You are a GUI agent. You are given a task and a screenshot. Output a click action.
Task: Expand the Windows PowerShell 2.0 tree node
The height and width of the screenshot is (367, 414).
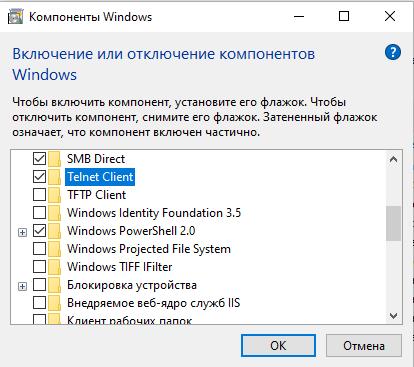click(22, 232)
